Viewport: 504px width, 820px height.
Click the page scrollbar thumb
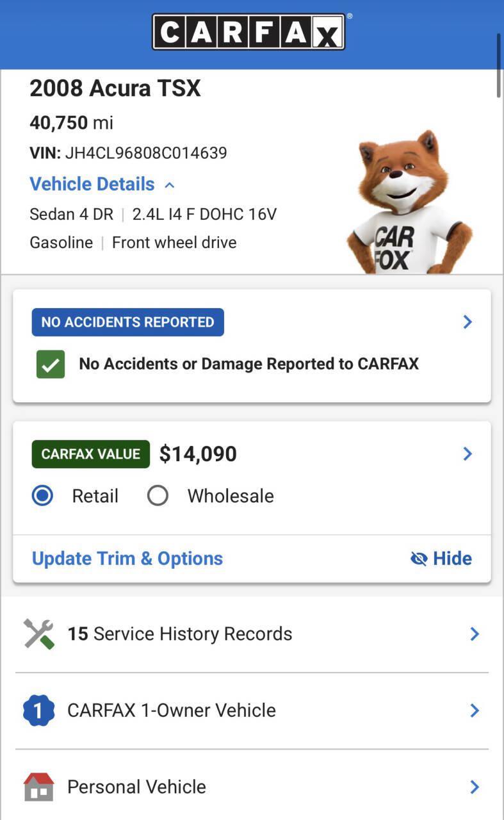499,64
